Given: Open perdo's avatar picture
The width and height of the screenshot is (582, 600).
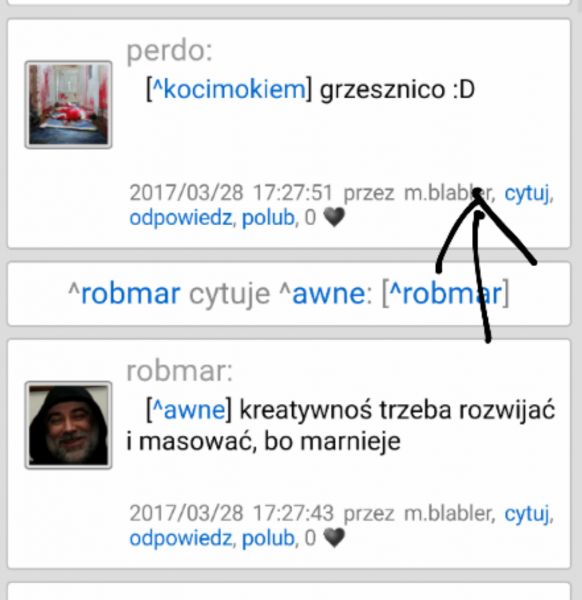Looking at the screenshot, I should [68, 104].
